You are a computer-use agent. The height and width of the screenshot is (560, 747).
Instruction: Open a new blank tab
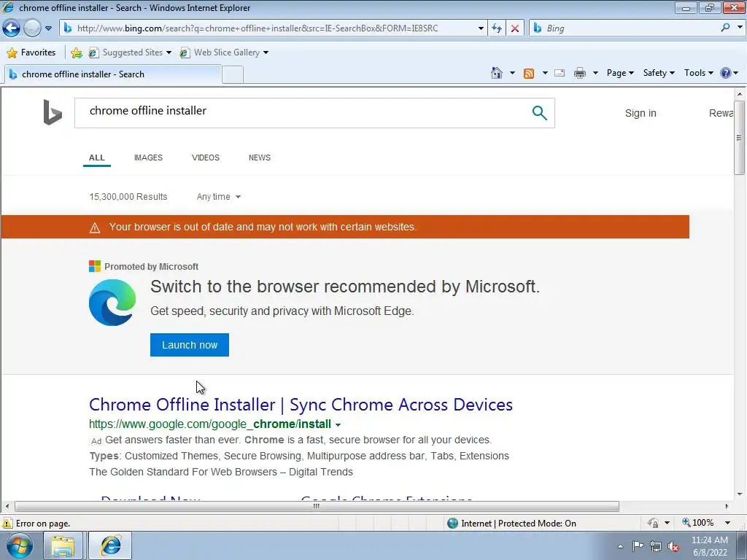233,75
